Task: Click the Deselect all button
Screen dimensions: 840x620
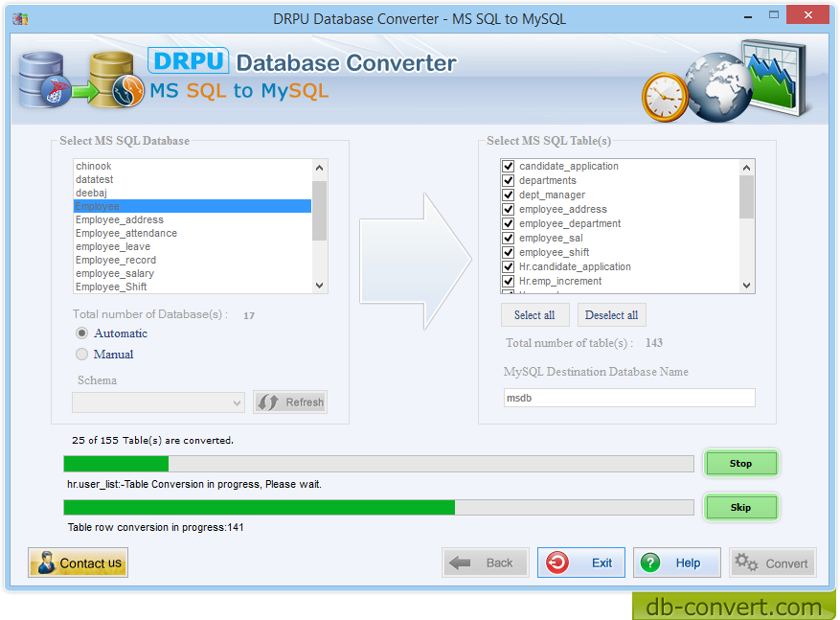Action: (x=611, y=315)
